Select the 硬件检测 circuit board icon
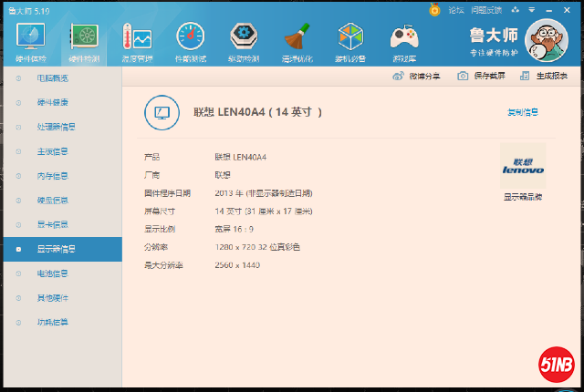Image resolution: width=584 pixels, height=392 pixels. 85,38
